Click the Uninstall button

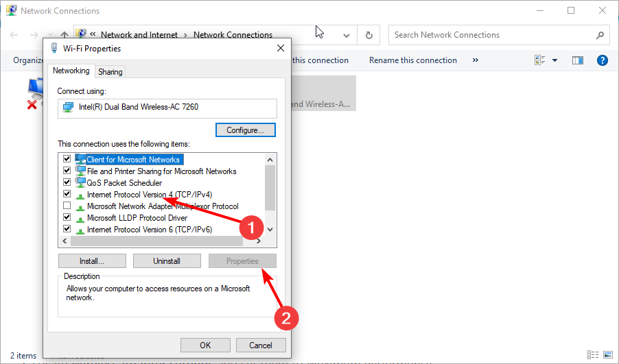[167, 261]
